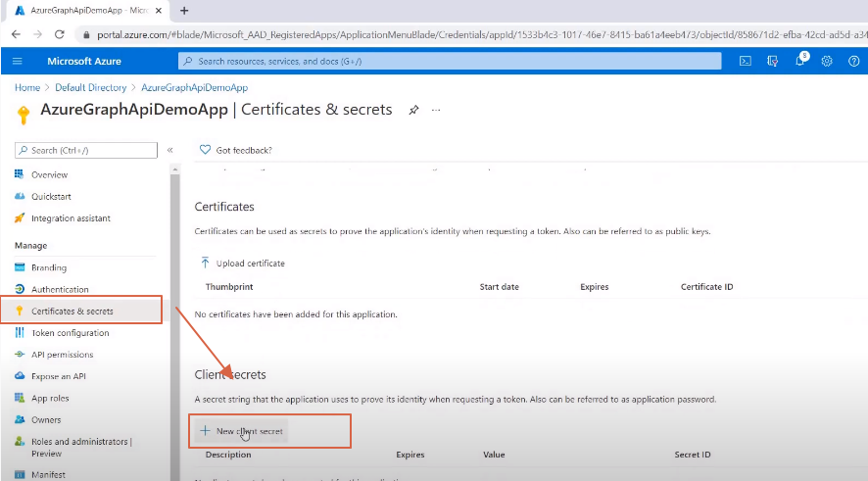Click the Quickstart menu icon

20,196
